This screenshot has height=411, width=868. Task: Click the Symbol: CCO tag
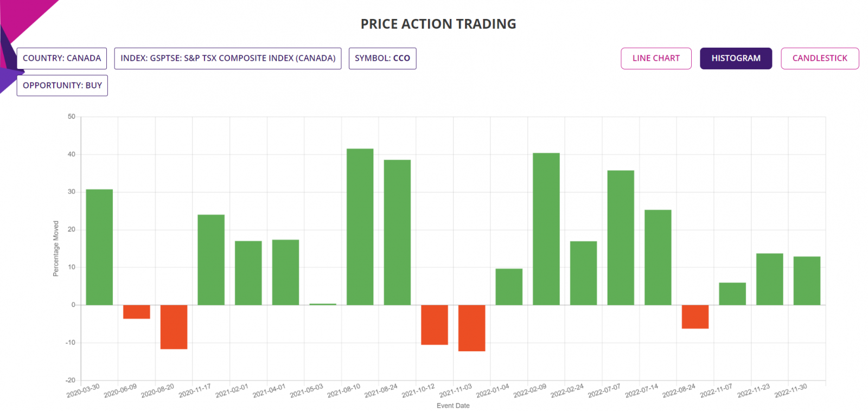[x=382, y=59]
